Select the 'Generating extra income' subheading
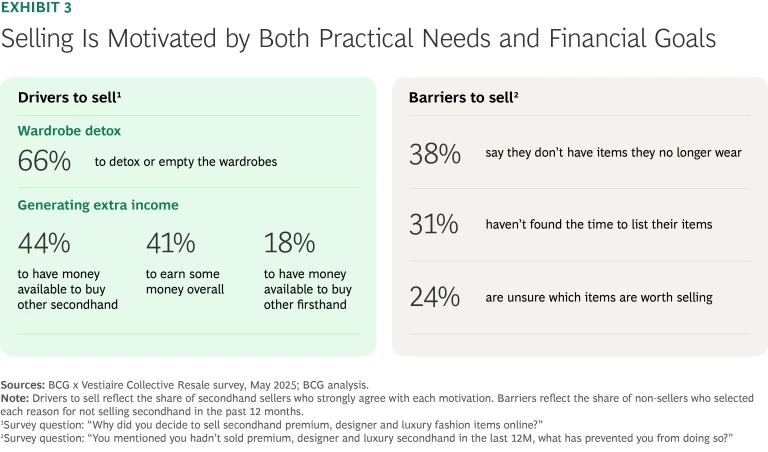 point(98,205)
